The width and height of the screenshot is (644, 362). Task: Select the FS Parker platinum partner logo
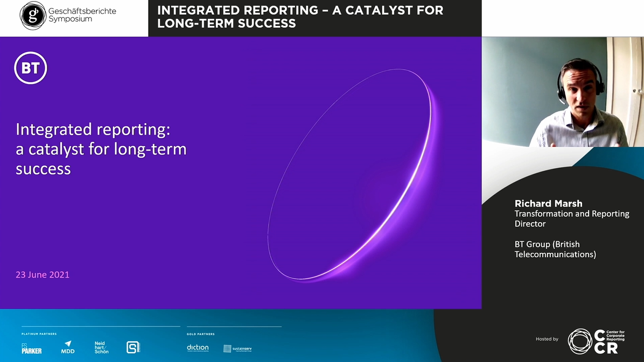31,349
